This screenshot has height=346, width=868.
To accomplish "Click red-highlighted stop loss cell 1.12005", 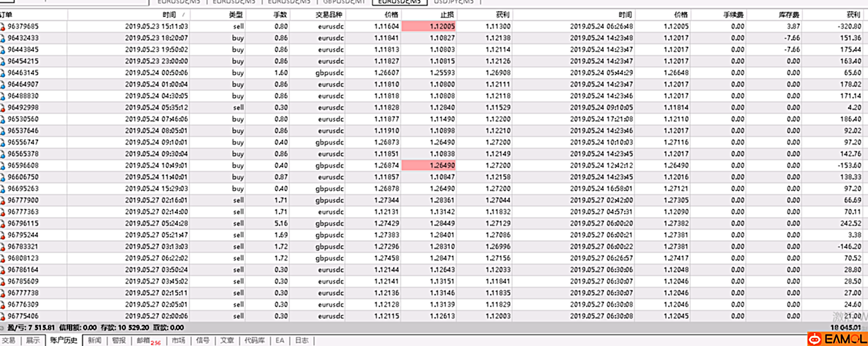I will (x=428, y=26).
